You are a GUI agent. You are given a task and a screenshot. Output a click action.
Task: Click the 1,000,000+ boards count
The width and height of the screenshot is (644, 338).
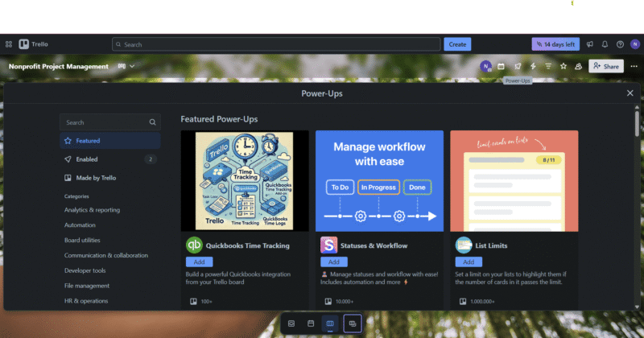477,302
